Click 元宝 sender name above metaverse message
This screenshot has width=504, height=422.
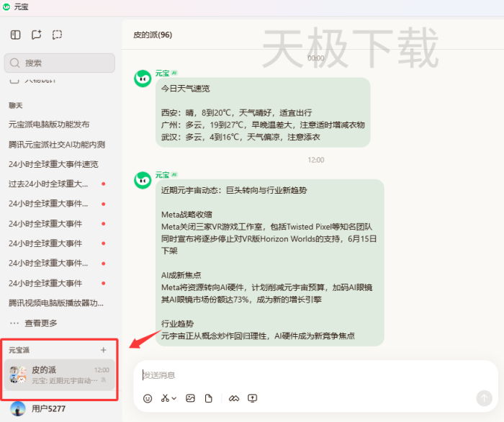(162, 175)
